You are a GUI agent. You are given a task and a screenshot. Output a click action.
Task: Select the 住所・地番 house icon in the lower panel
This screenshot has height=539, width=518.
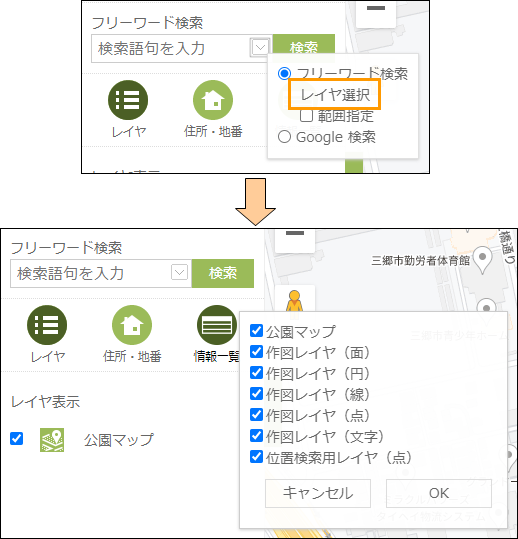pyautogui.click(x=132, y=325)
